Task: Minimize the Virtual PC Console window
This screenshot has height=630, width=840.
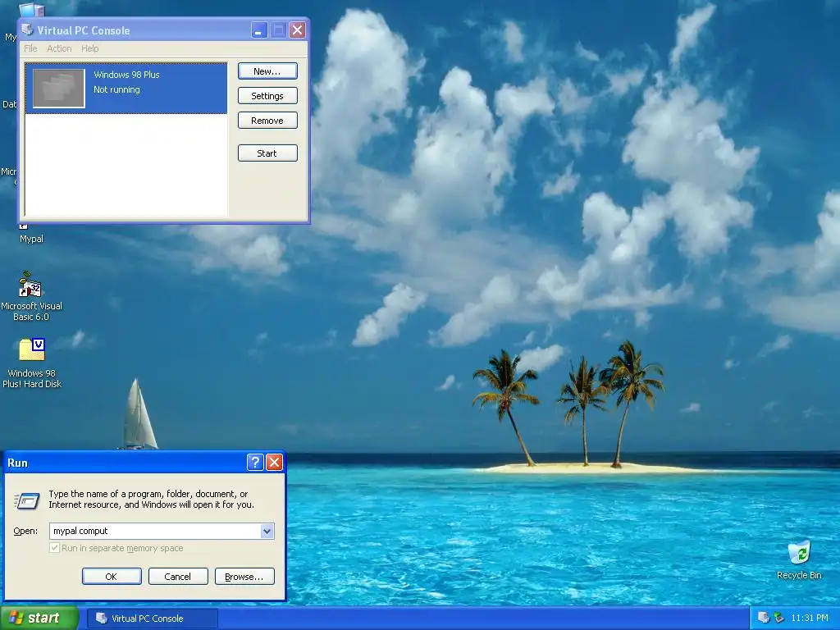Action: [x=259, y=30]
